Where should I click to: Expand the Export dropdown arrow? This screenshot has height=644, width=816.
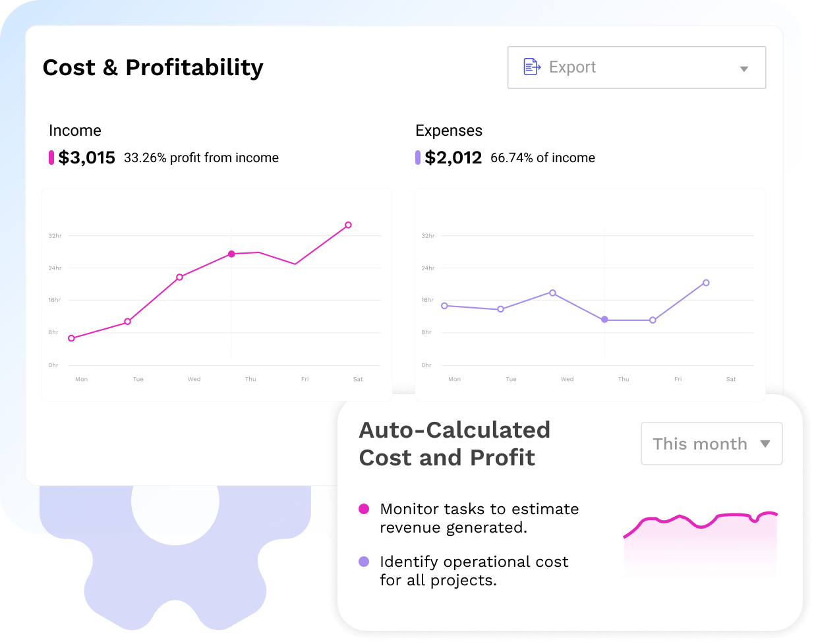coord(743,69)
